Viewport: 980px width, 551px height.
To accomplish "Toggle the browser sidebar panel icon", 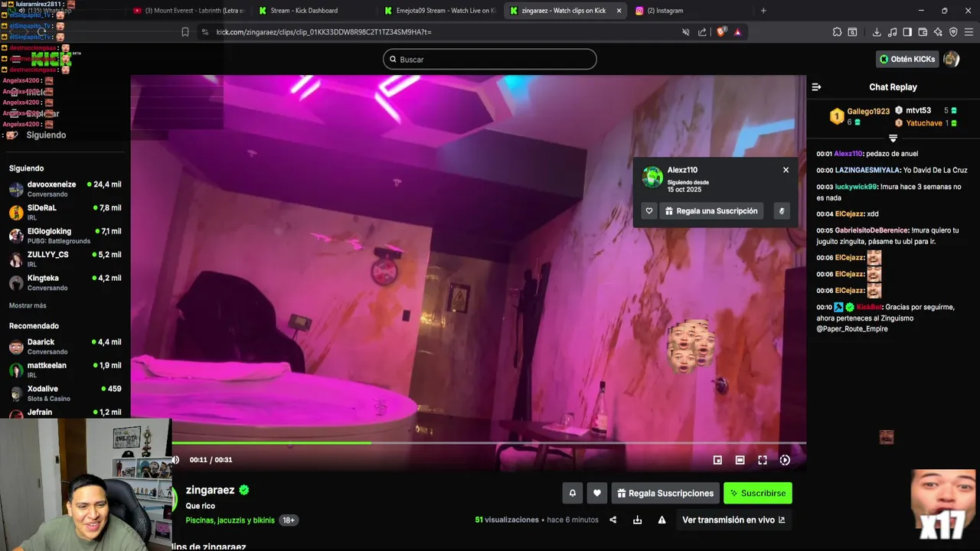I will pyautogui.click(x=907, y=32).
